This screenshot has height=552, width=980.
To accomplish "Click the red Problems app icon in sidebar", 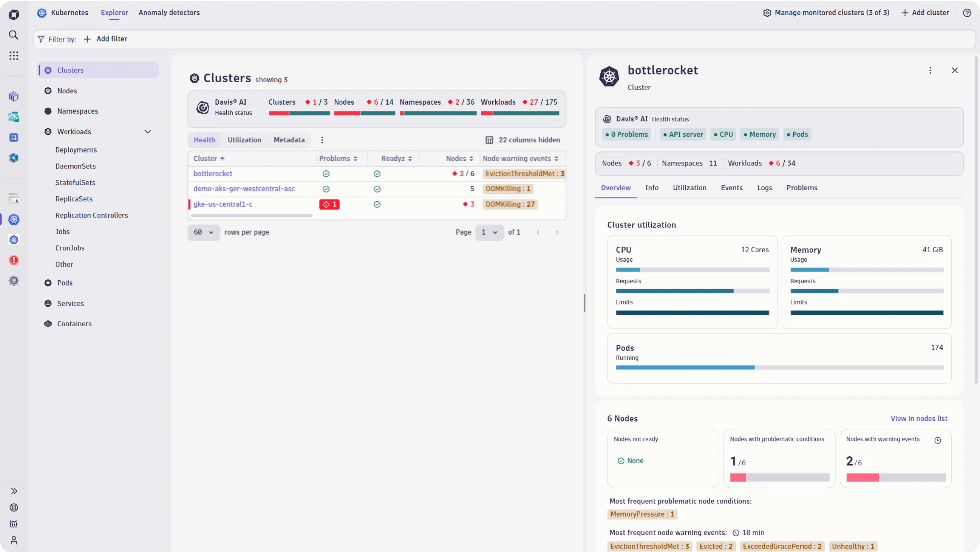I will tap(14, 260).
